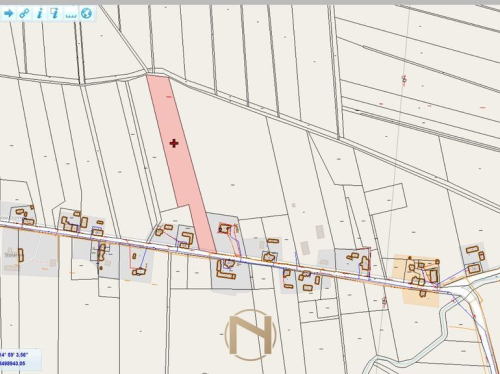Viewport: 500px width, 374px height.
Task: Activate the area info tool with square
Action: click(x=55, y=13)
